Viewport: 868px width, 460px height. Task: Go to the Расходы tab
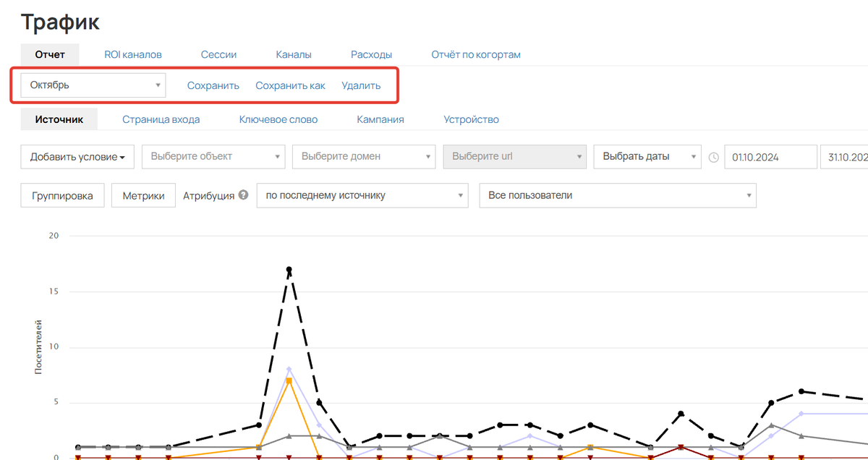pos(371,55)
